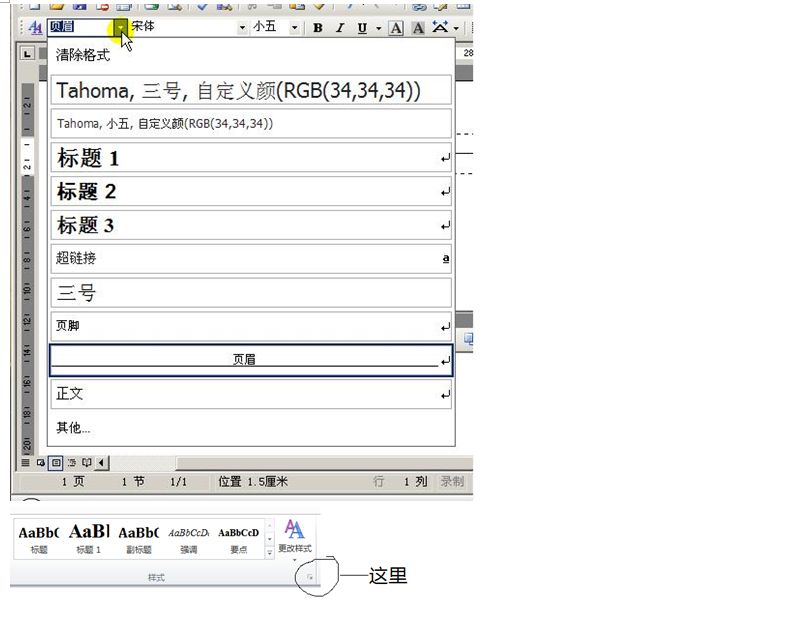Click the 宋体 font name box
This screenshot has height=624, width=799.
(x=183, y=28)
